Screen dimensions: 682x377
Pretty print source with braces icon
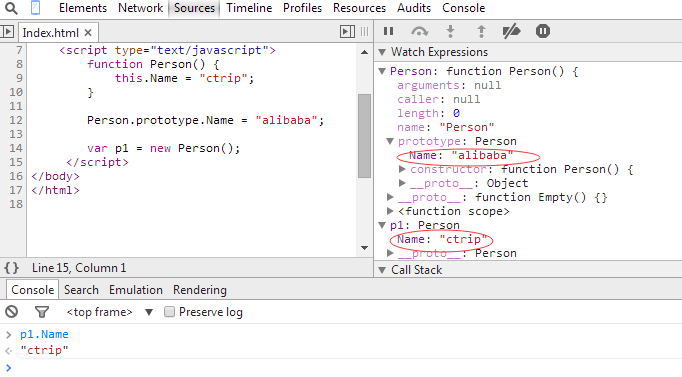pyautogui.click(x=12, y=268)
